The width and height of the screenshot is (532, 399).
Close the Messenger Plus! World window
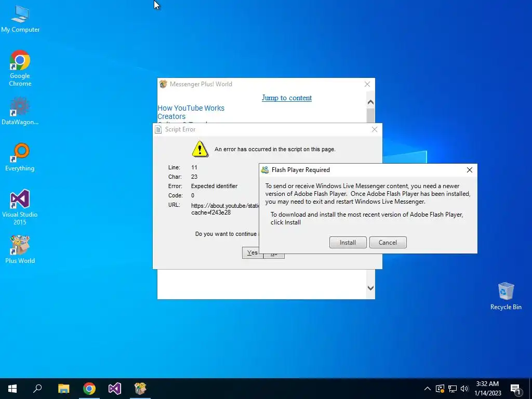tap(367, 84)
